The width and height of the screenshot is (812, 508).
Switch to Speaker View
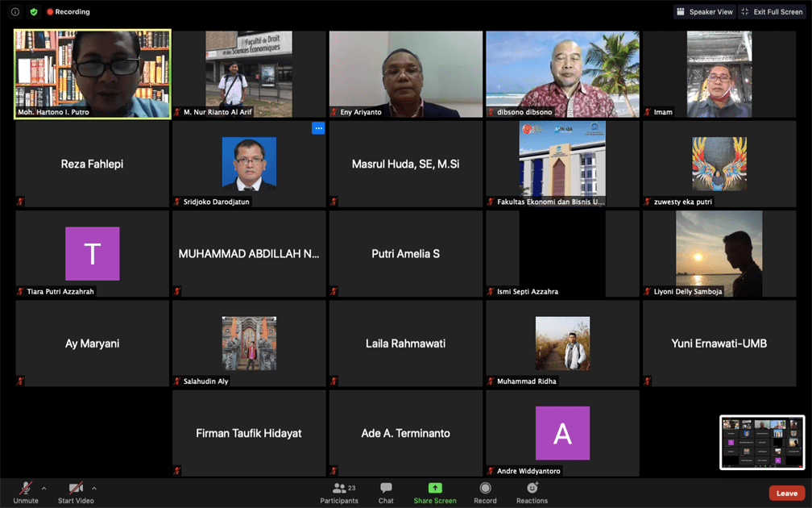(705, 12)
